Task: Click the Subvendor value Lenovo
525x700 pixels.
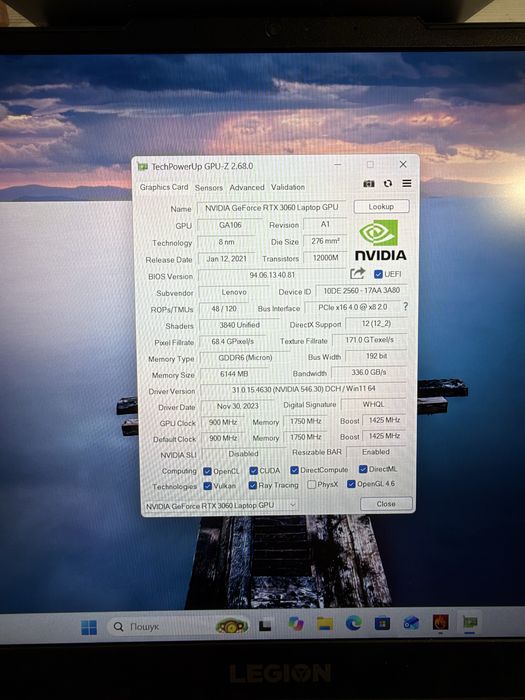Action: [x=234, y=292]
